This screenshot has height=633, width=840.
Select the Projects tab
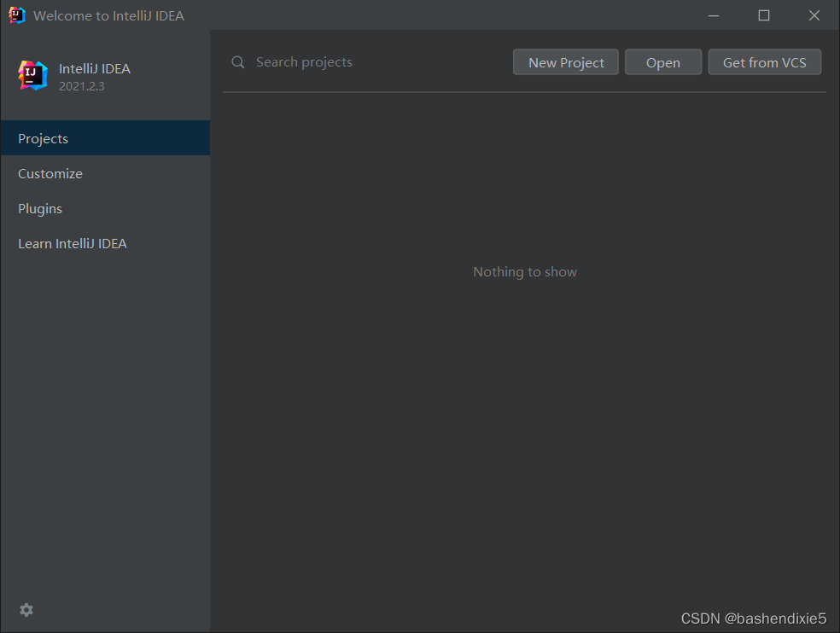[x=105, y=138]
